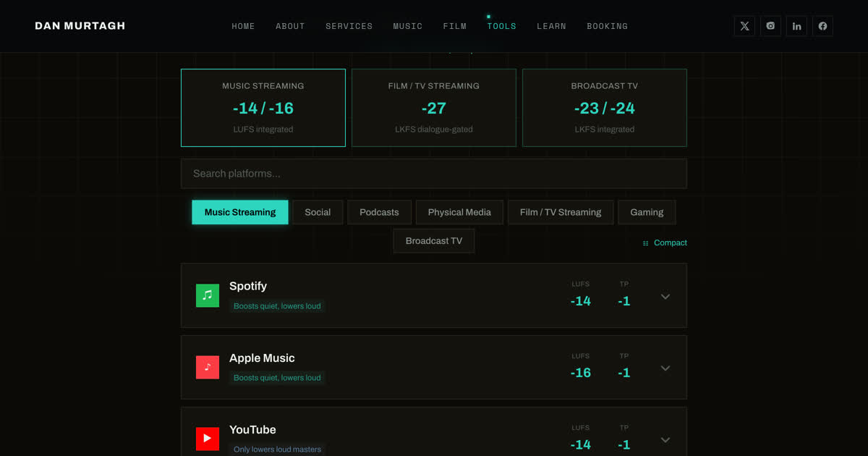
Task: Click the red Apple Music icon
Action: [208, 367]
